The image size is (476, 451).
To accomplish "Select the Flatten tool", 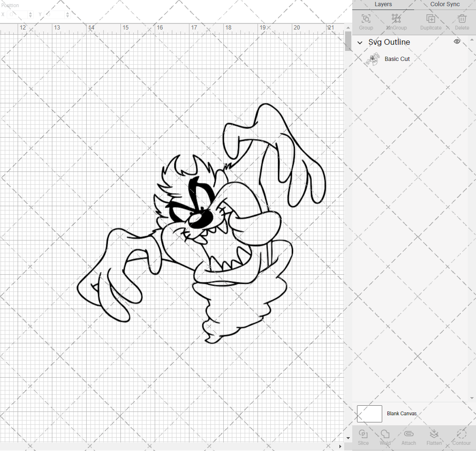I will [434, 434].
